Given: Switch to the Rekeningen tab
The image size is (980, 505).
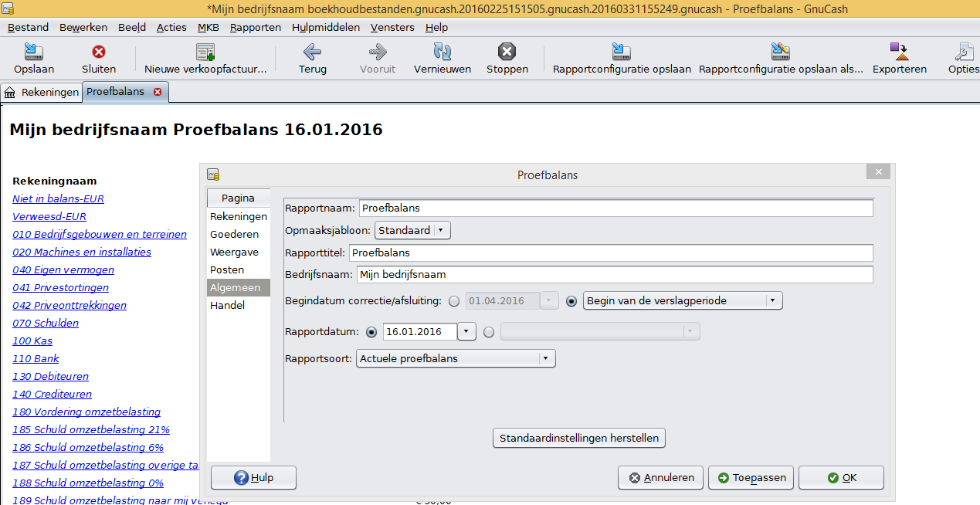Looking at the screenshot, I should click(x=42, y=92).
